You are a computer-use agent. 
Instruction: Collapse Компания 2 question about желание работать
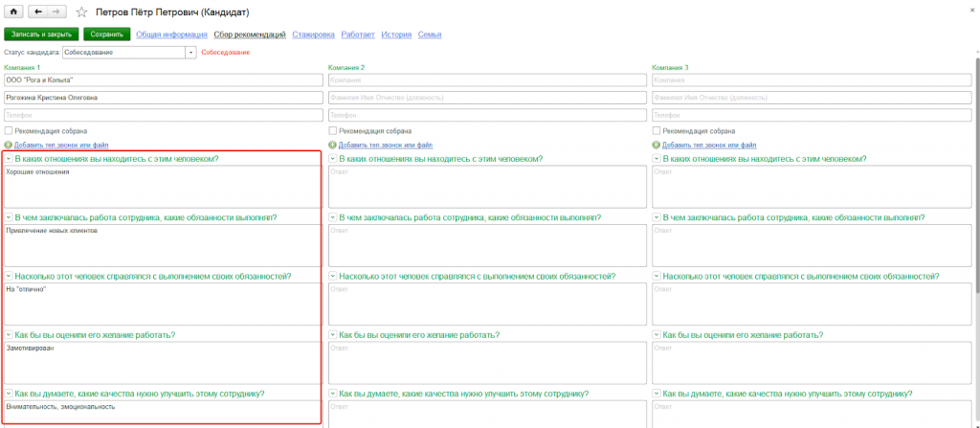pos(332,335)
